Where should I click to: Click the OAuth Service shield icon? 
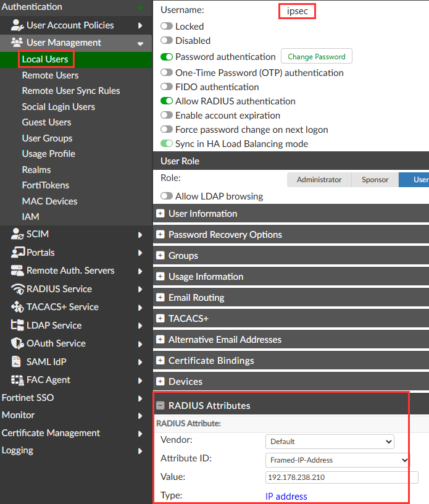(x=17, y=343)
